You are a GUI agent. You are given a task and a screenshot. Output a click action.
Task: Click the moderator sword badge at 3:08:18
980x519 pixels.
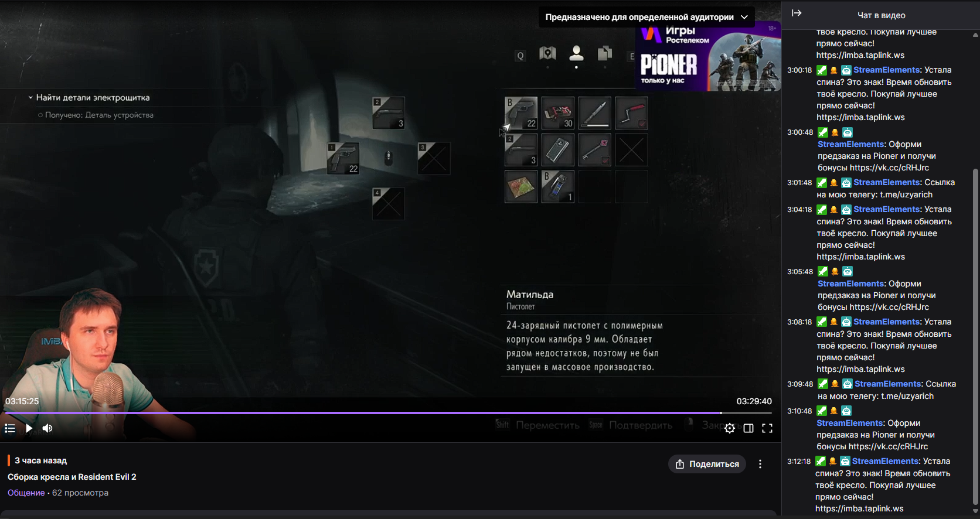pos(822,322)
